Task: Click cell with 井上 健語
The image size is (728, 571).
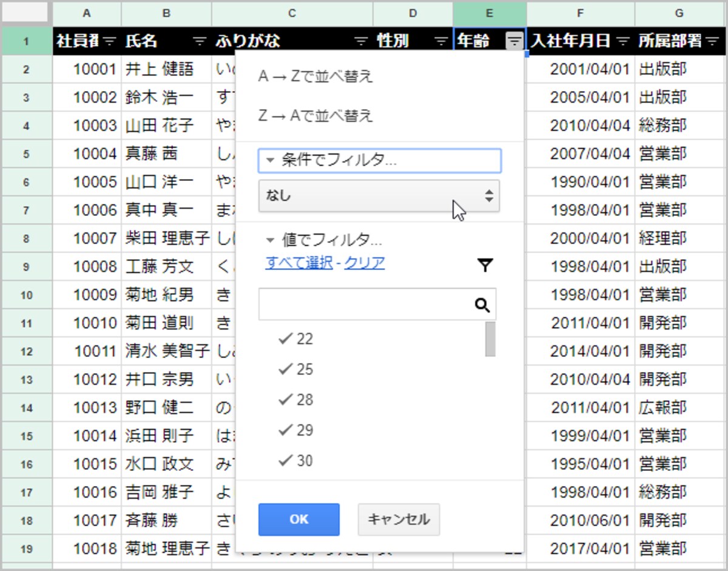Action: click(166, 69)
